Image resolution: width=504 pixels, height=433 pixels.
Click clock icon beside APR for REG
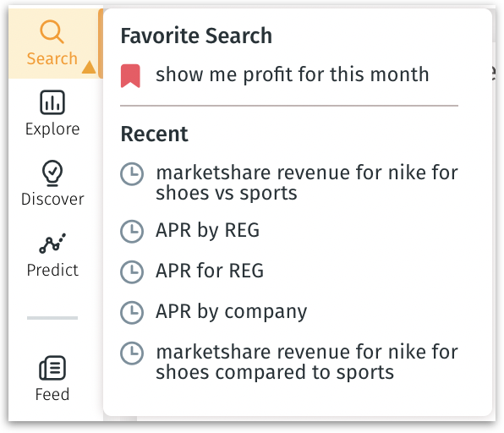[132, 272]
